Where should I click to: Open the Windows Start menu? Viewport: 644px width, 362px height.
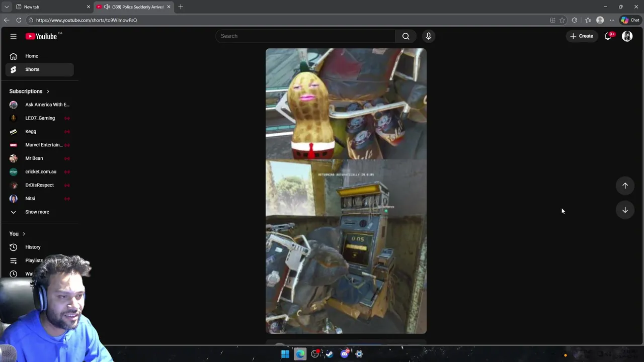(x=285, y=354)
